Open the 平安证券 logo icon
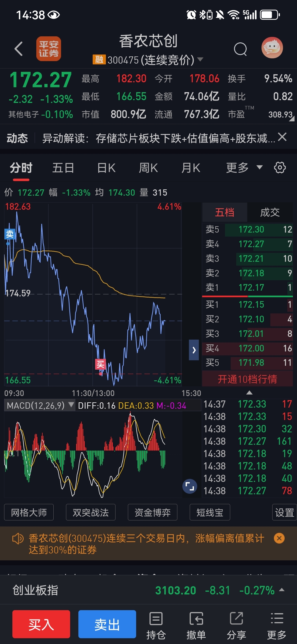Screen dimensions: 297x644 tap(49, 49)
